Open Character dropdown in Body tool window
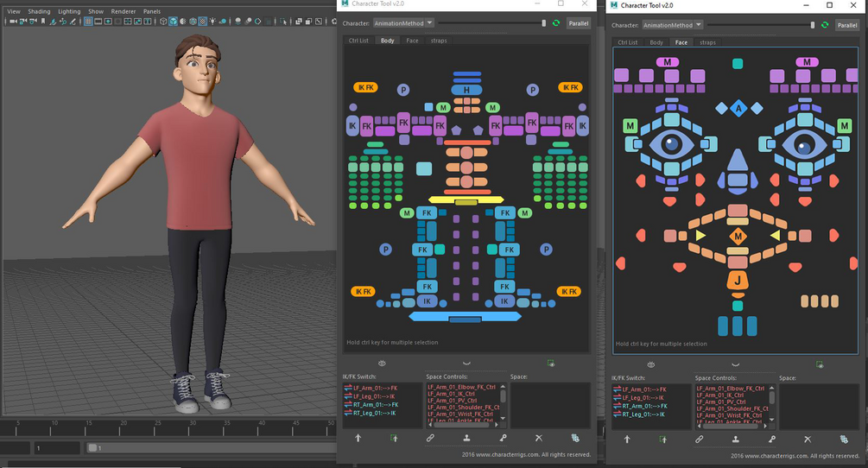The height and width of the screenshot is (468, 868). click(403, 23)
